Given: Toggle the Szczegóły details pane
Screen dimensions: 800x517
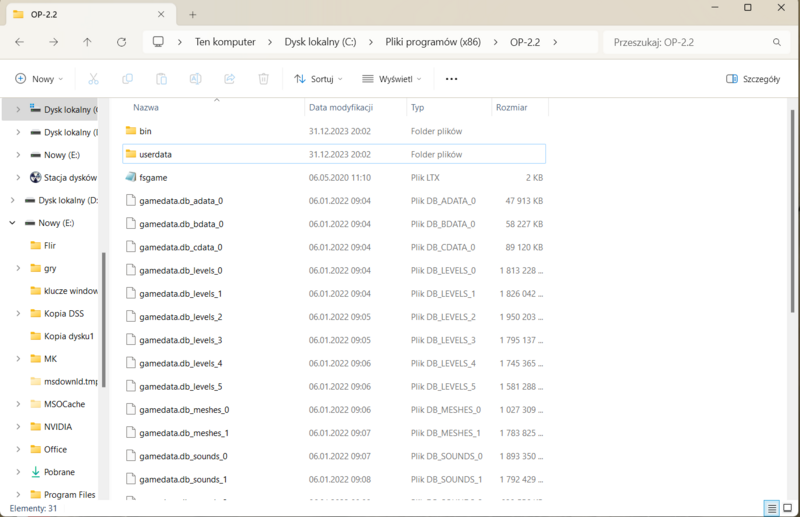Looking at the screenshot, I should [753, 79].
